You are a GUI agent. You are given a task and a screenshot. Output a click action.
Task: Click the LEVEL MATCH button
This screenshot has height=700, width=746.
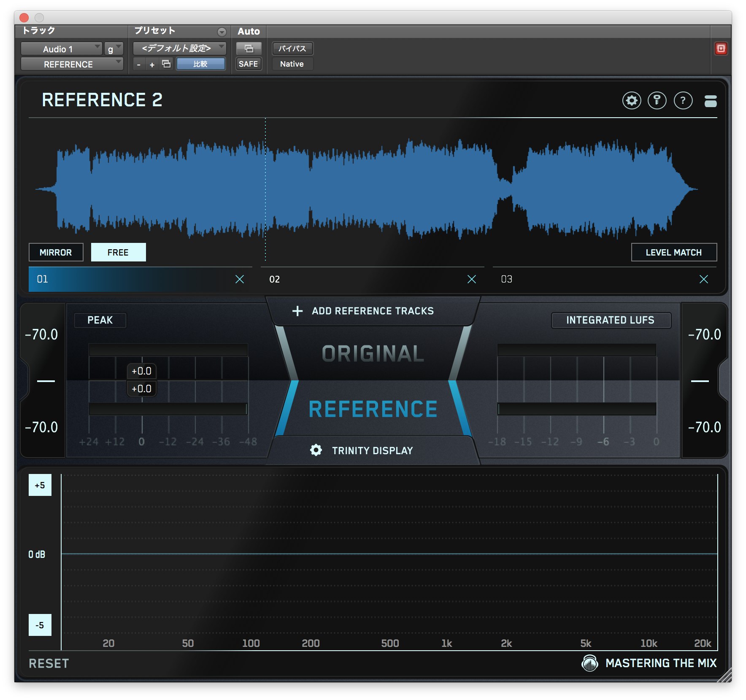click(x=673, y=252)
